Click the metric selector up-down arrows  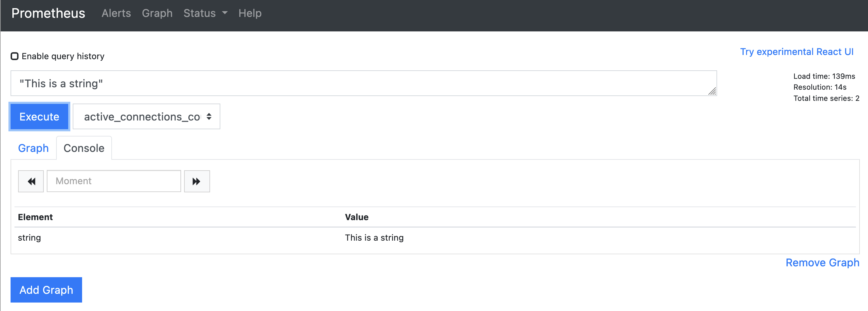pos(209,117)
